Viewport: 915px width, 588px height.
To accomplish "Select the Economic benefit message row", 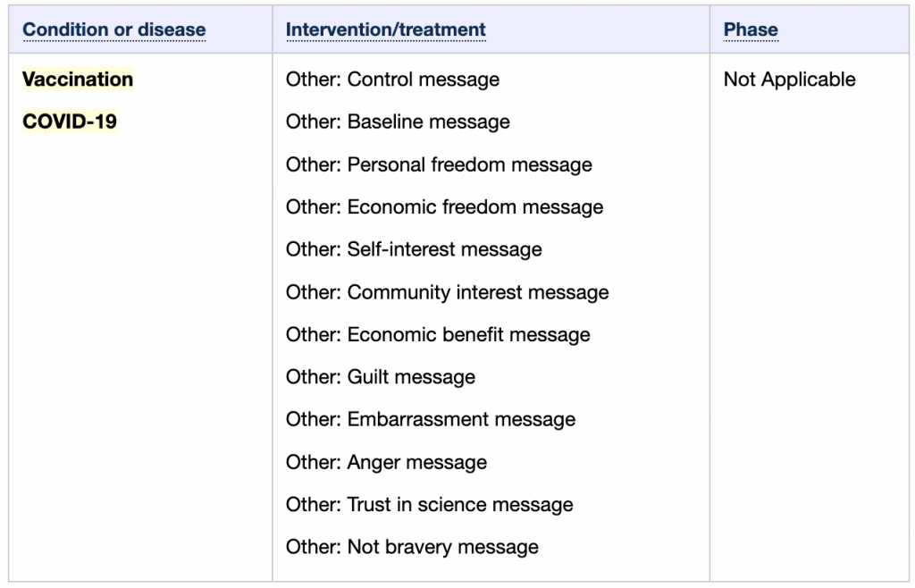I will (438, 335).
